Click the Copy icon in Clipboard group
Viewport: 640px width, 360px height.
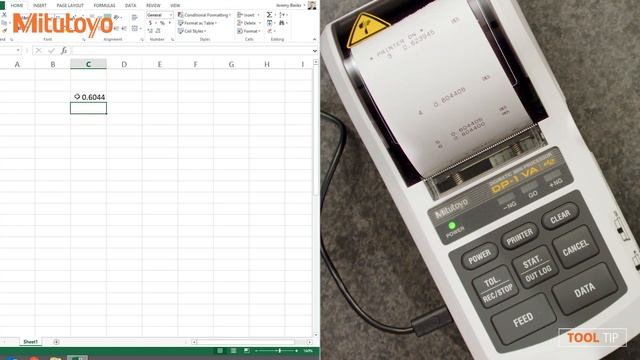point(4,23)
